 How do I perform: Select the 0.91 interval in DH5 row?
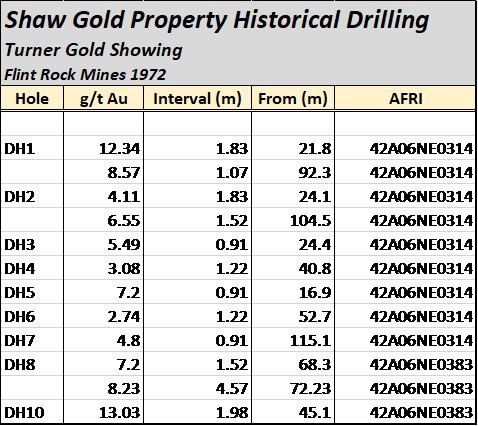coord(232,293)
